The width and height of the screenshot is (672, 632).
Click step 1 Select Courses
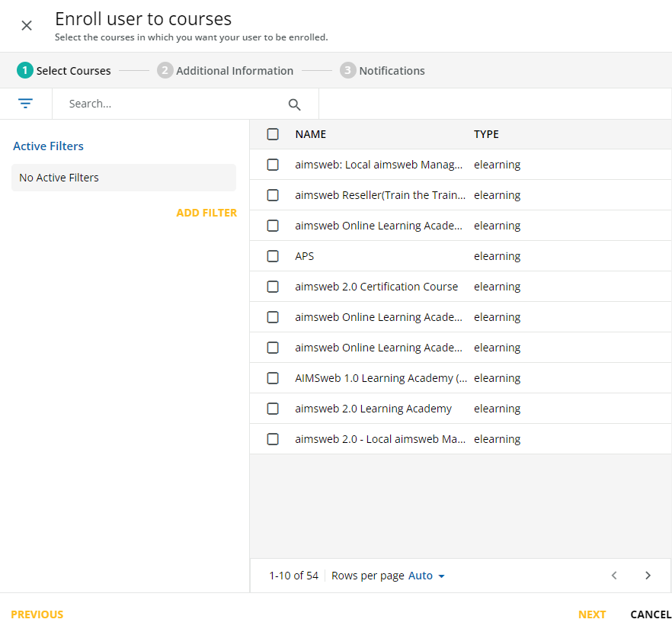tap(64, 70)
